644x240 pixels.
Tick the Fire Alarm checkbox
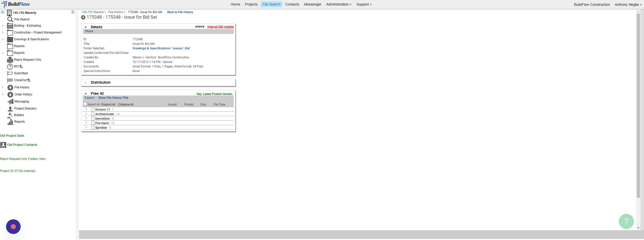pos(93,123)
